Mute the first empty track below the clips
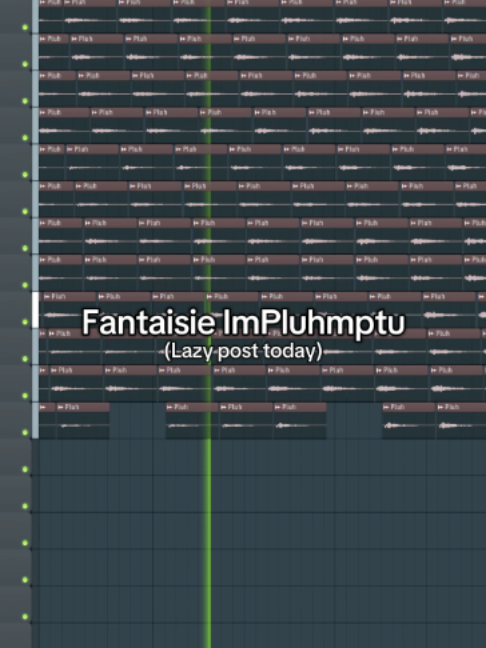 pyautogui.click(x=25, y=469)
